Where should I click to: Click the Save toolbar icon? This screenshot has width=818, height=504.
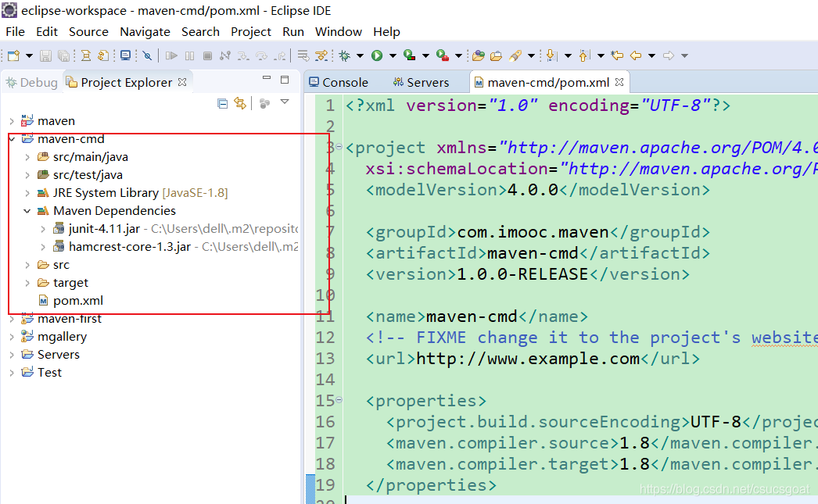[45, 55]
